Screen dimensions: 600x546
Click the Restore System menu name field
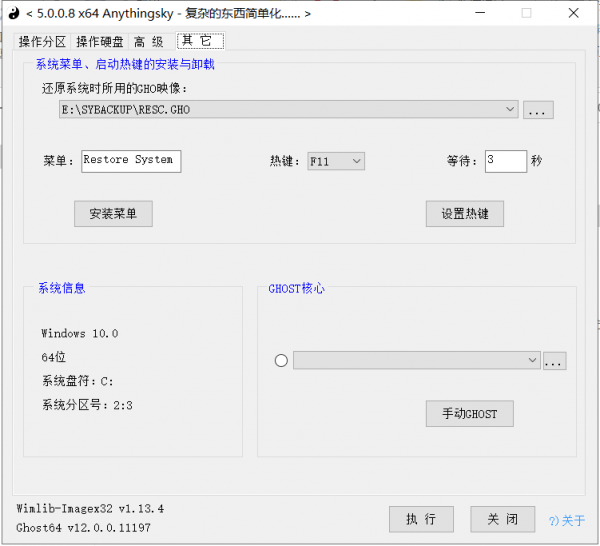131,161
